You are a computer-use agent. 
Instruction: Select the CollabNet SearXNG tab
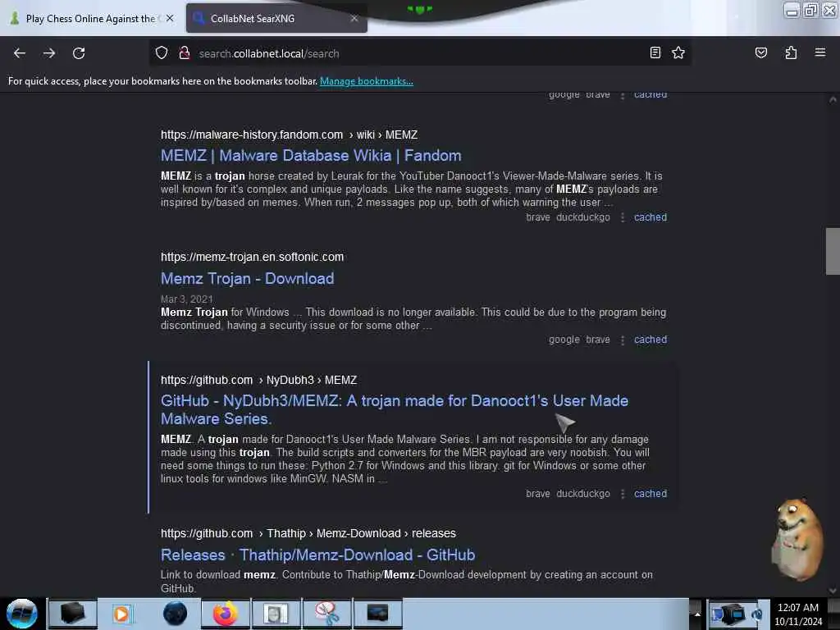tap(276, 18)
